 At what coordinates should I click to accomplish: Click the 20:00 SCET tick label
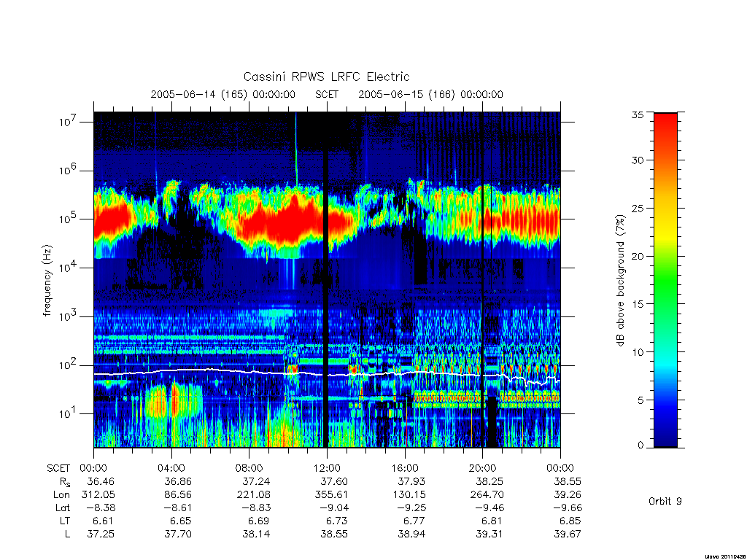pos(482,468)
